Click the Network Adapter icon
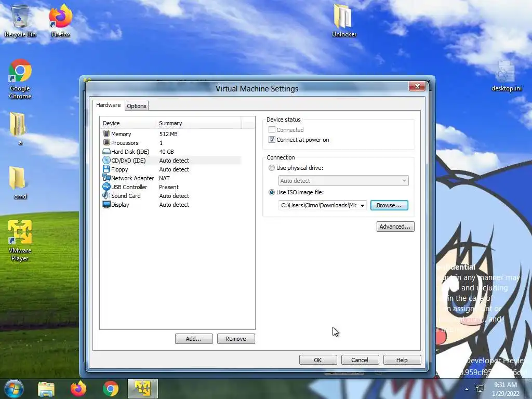The height and width of the screenshot is (399, 532). coord(107,178)
